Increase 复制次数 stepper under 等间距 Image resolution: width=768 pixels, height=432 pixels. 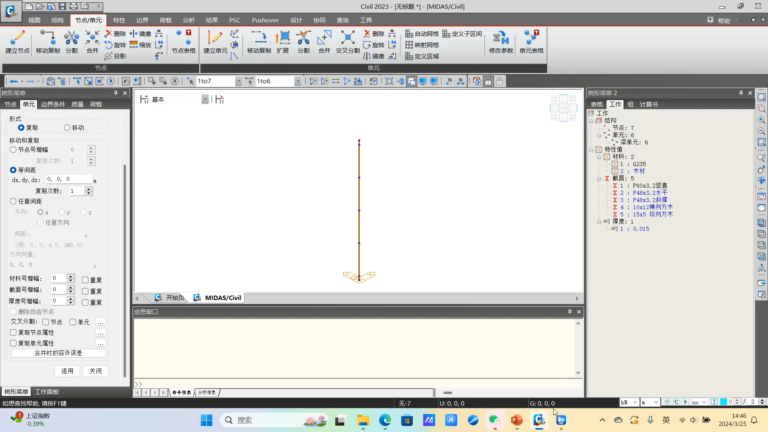pyautogui.click(x=89, y=189)
